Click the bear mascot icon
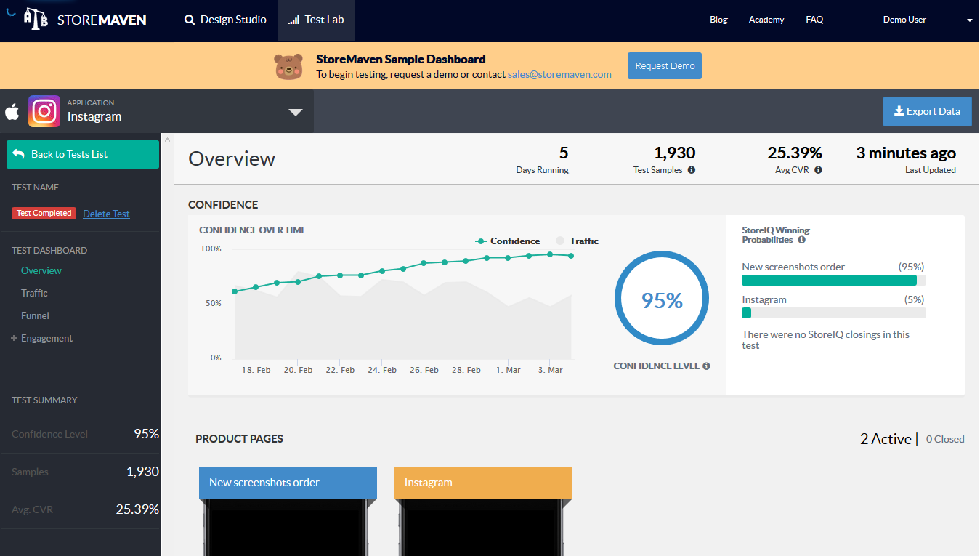The width and height of the screenshot is (980, 556). click(288, 66)
